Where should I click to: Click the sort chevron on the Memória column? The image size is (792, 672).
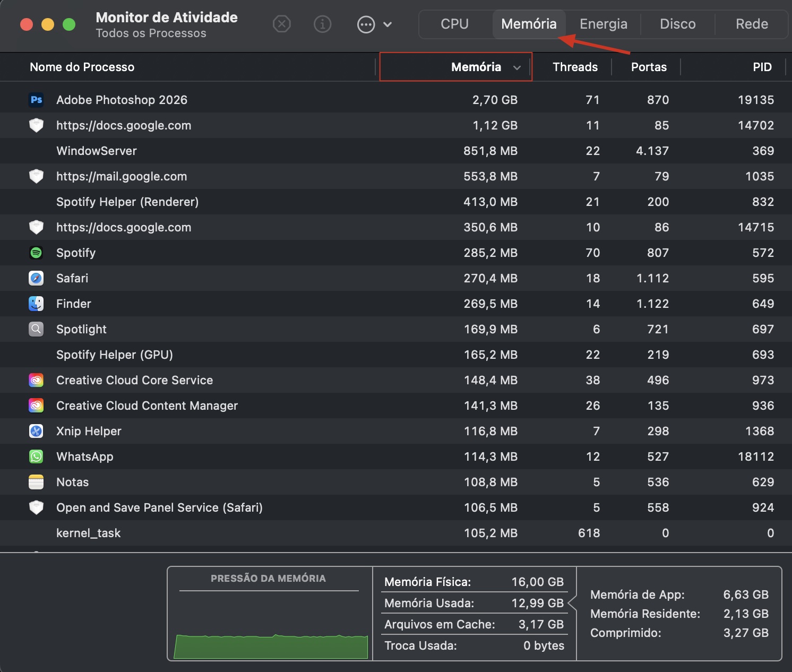click(517, 67)
